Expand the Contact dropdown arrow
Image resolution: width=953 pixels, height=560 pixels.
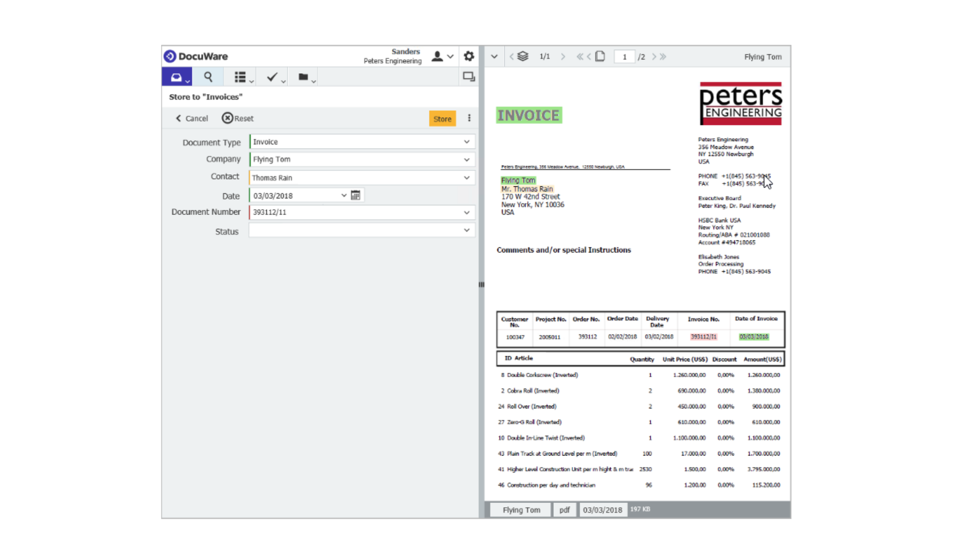466,178
